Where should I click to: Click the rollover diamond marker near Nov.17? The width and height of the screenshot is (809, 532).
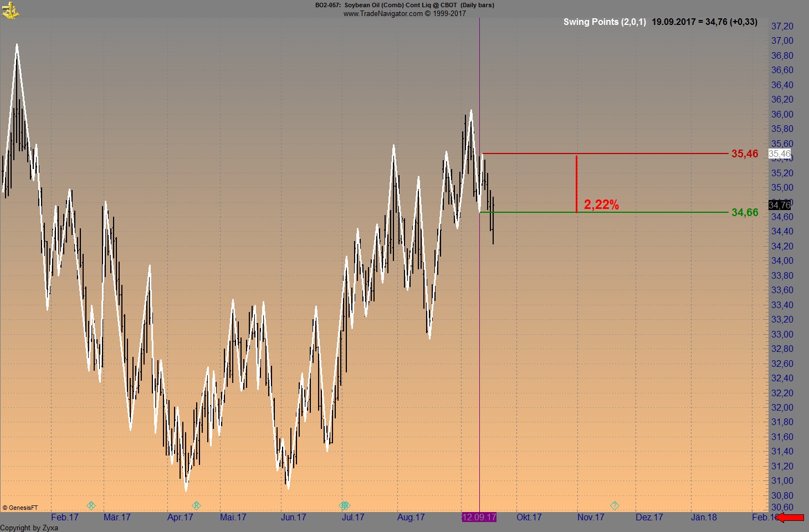(x=614, y=505)
